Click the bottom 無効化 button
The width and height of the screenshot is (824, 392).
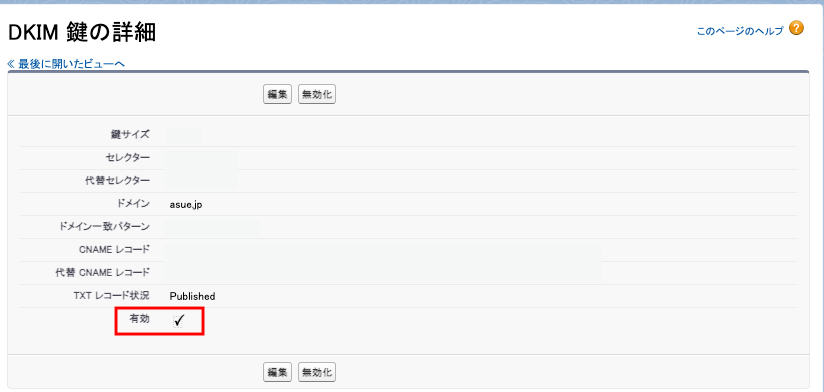[317, 373]
